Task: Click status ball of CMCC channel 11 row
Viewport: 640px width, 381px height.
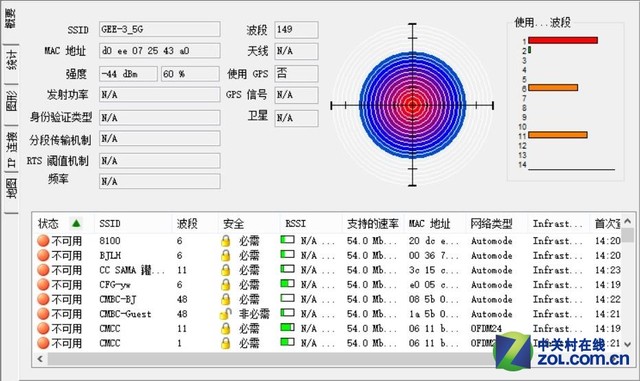Action: [x=43, y=329]
